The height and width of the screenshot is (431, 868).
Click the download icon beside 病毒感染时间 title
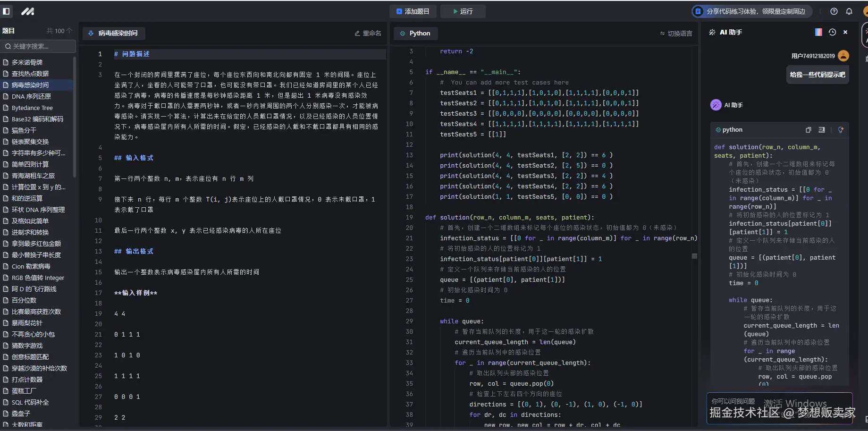pos(90,33)
